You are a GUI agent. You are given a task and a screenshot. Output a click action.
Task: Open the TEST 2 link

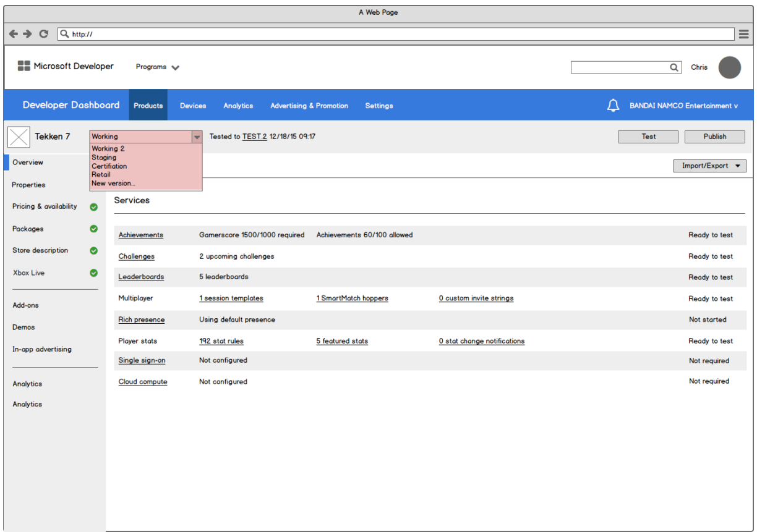(x=255, y=137)
